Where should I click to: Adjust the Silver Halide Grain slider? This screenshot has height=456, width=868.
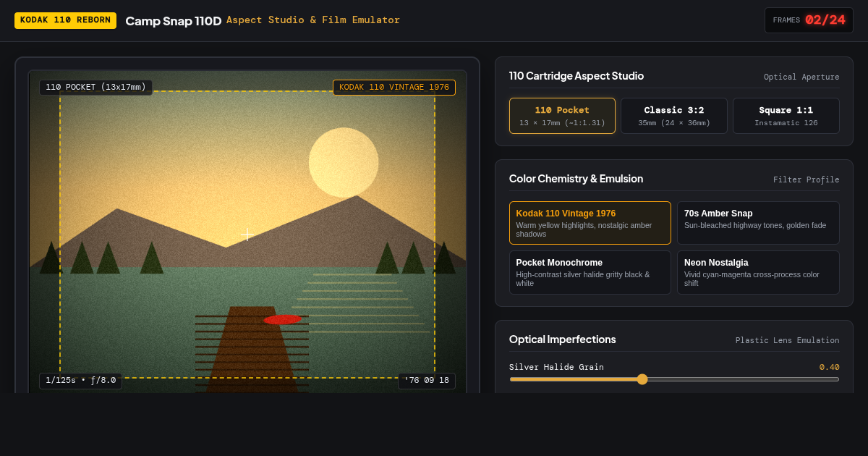pos(674,379)
